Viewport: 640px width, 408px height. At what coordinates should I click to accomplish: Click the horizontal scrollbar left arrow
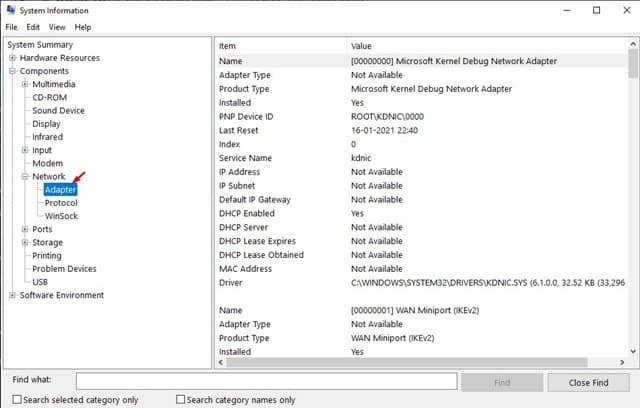(221, 362)
